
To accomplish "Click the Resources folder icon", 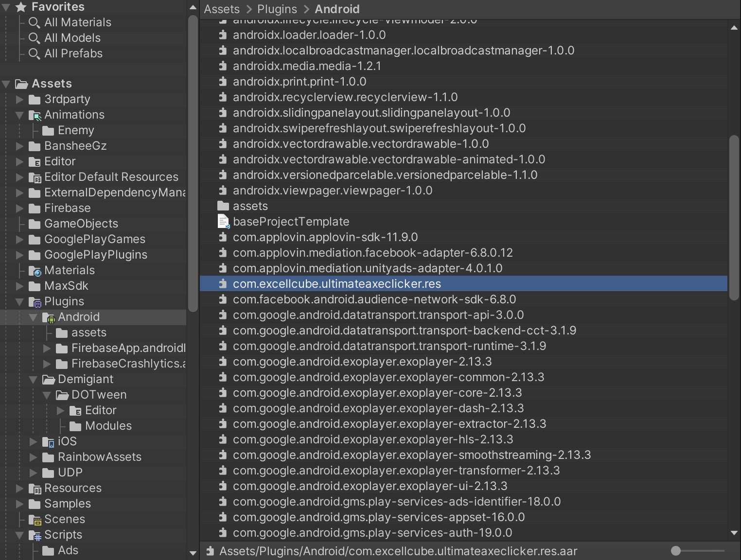I will coord(35,489).
